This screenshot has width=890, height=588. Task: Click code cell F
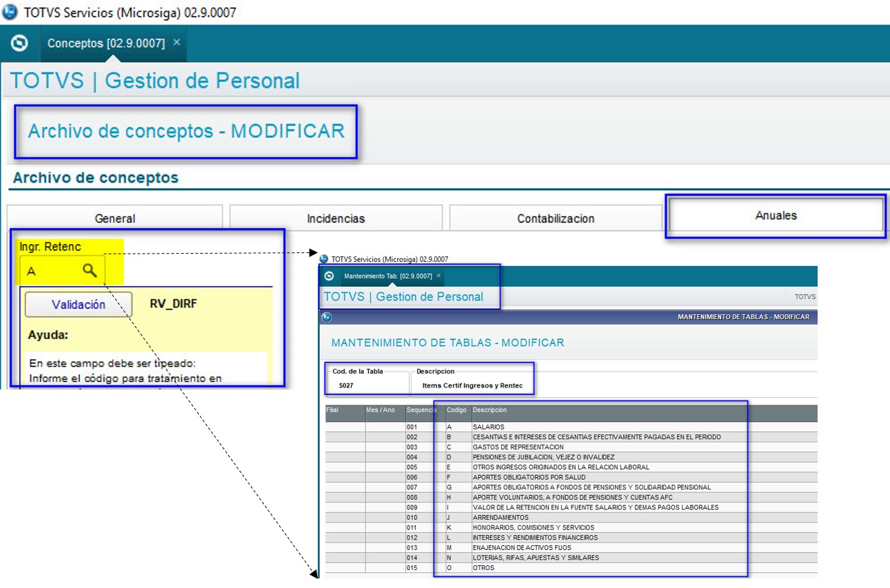click(458, 477)
